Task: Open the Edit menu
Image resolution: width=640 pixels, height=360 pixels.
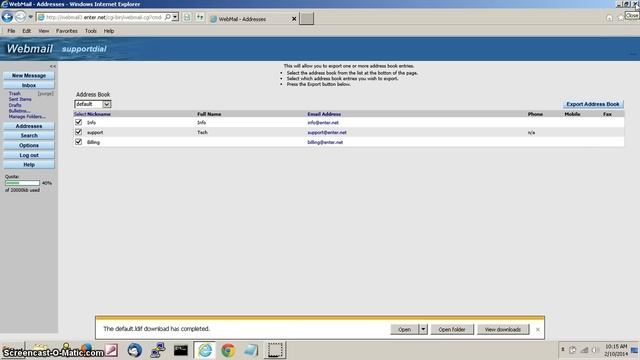Action: [x=27, y=31]
